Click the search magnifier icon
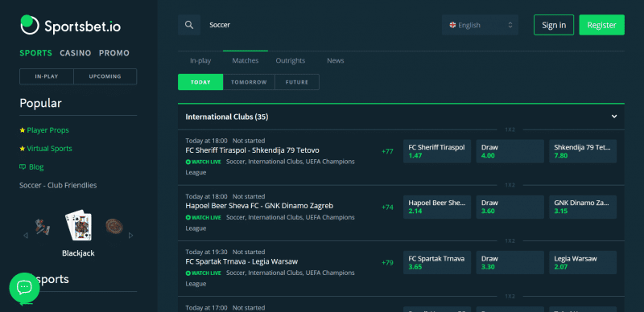The height and width of the screenshot is (312, 644). (x=189, y=25)
